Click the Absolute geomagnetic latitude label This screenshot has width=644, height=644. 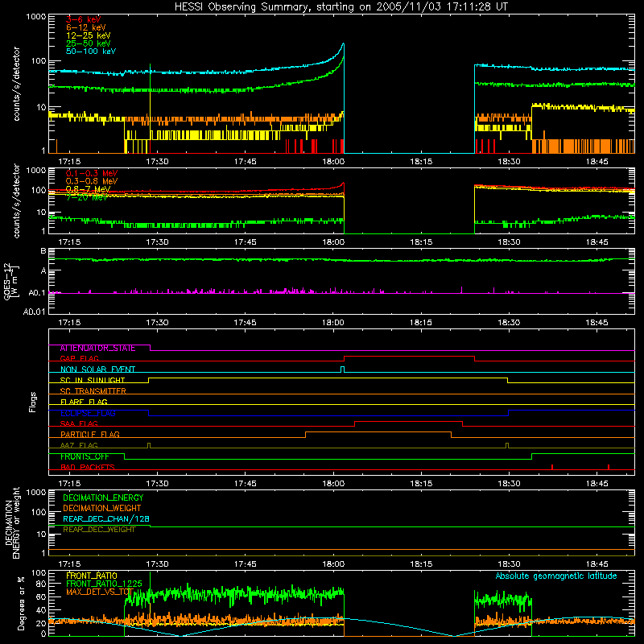pyautogui.click(x=556, y=576)
